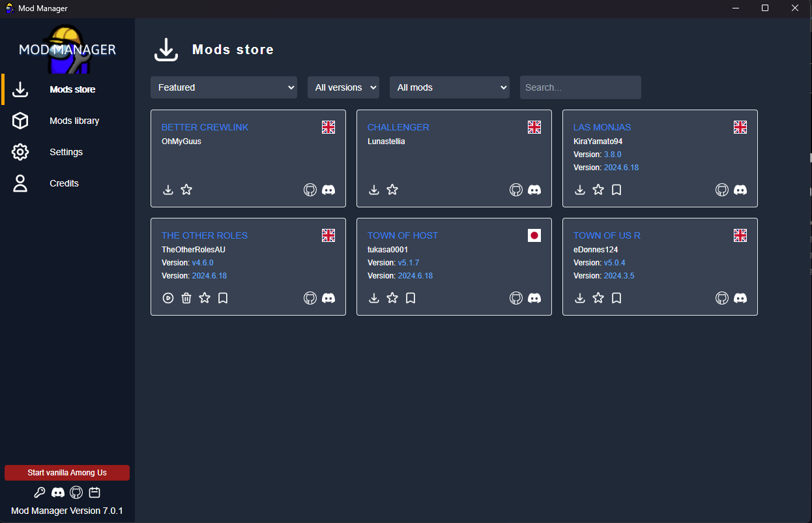Open Challenger GitHub repository icon

[x=516, y=190]
